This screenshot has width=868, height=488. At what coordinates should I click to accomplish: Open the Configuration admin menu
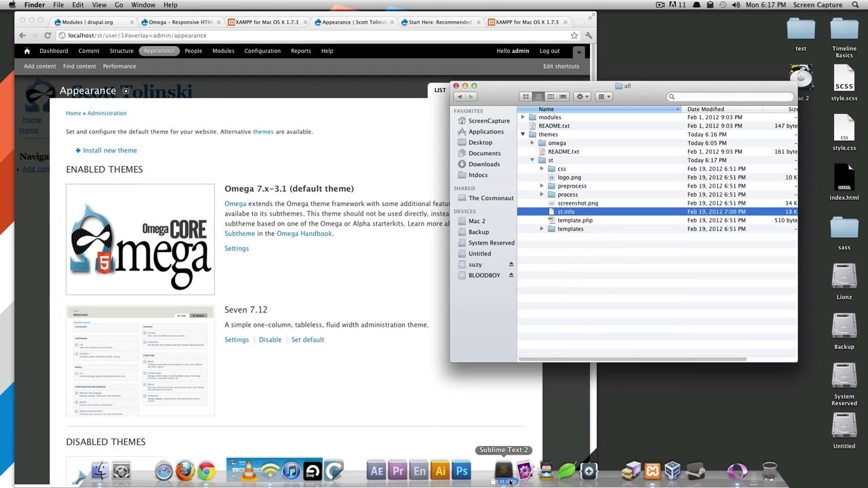tap(262, 51)
